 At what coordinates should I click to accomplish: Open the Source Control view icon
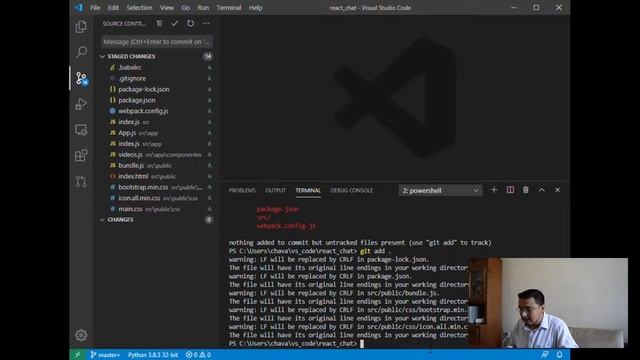coord(81,78)
